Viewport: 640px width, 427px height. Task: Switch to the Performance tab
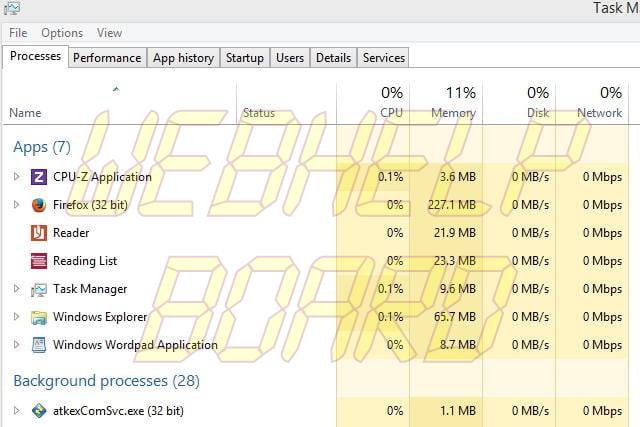[107, 58]
